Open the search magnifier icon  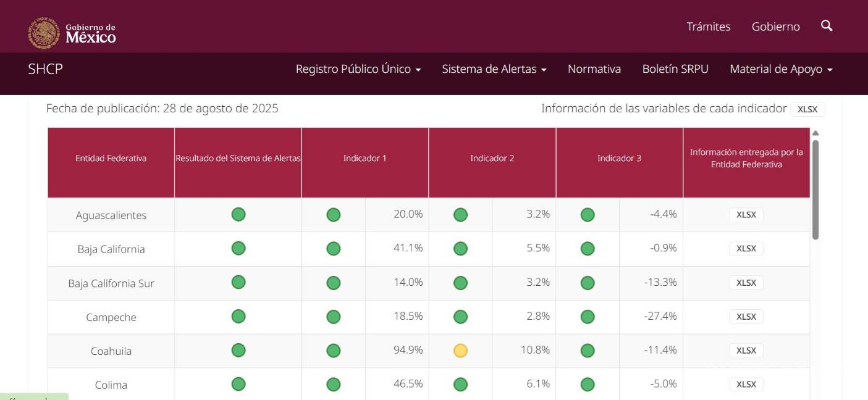coord(827,27)
